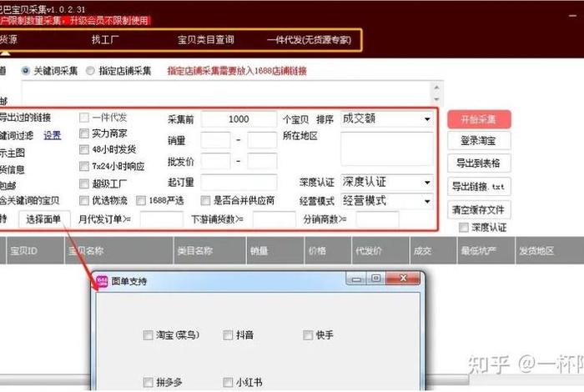Switch to 宝贝类目查询 tab

coord(205,39)
